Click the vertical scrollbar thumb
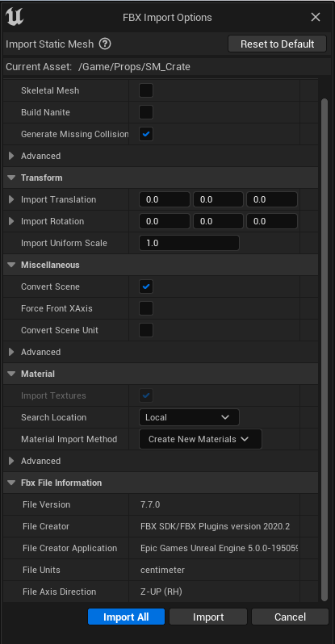Image resolution: width=335 pixels, height=644 pixels. (324, 349)
